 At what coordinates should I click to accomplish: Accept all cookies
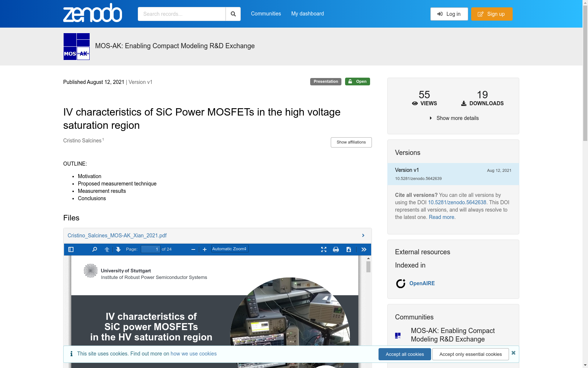point(405,354)
